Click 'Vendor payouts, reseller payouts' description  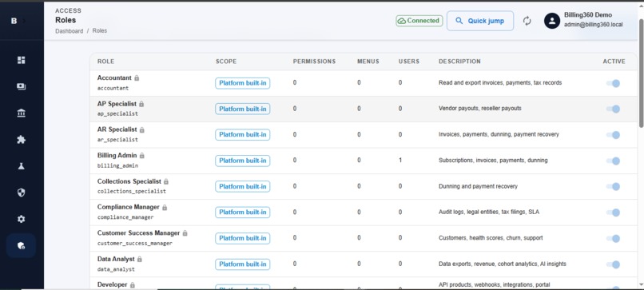479,109
